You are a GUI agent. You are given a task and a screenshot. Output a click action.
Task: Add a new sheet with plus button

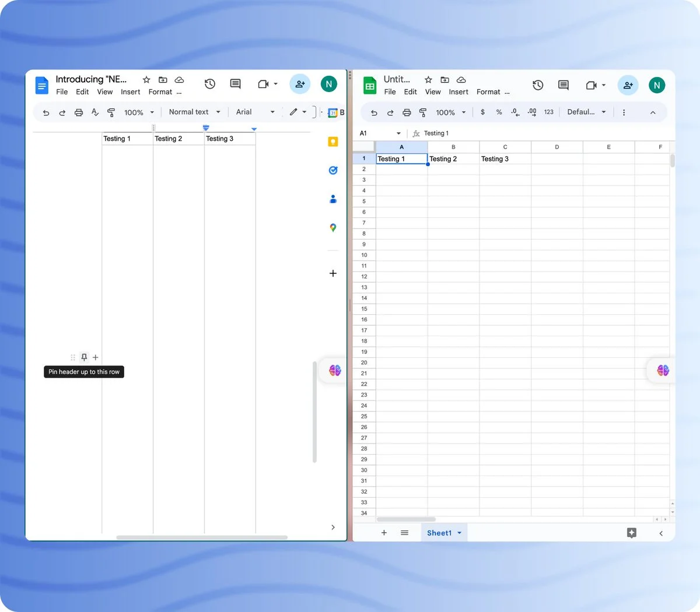(384, 533)
